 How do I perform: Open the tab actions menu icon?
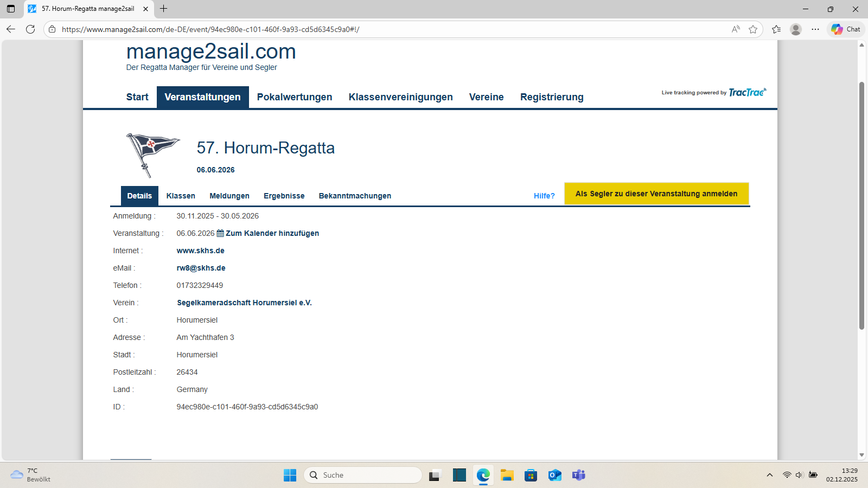[x=11, y=9]
